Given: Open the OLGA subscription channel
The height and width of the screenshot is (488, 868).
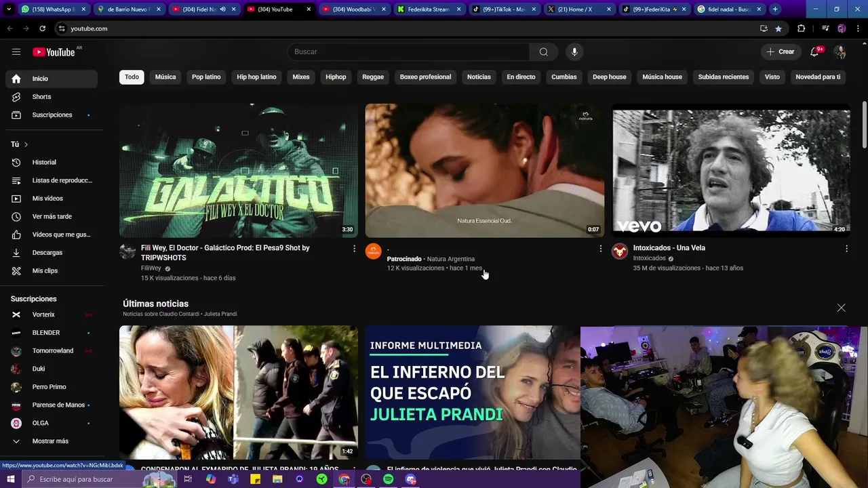Looking at the screenshot, I should coord(52,424).
